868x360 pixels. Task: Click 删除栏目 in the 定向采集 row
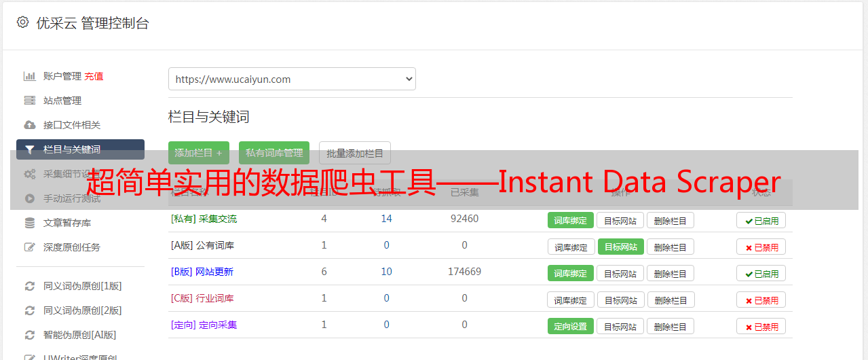[671, 326]
